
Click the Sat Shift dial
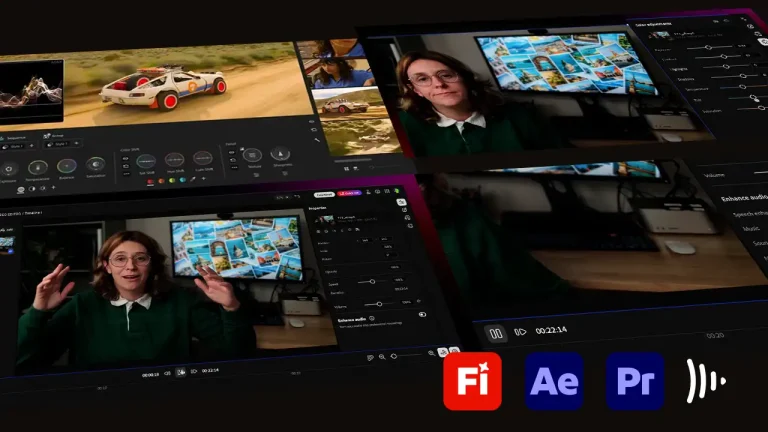point(145,161)
